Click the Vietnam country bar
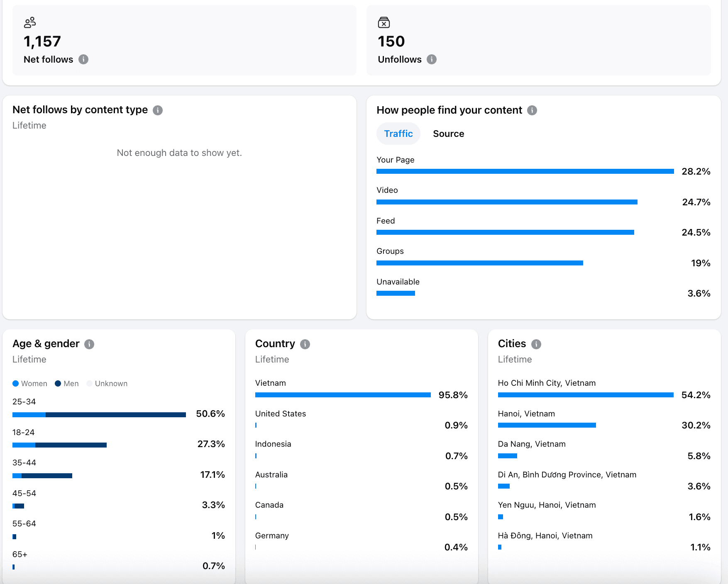Screen dimensions: 728x584 pos(342,395)
